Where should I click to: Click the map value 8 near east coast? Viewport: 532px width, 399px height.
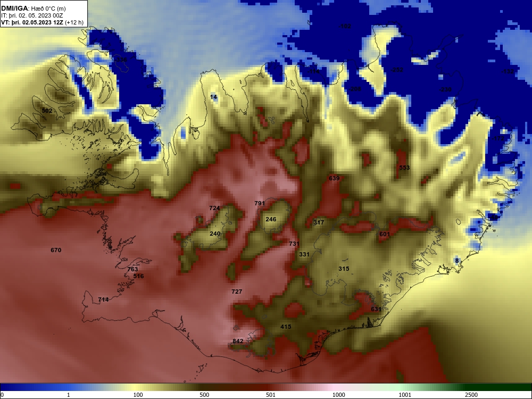click(x=456, y=261)
